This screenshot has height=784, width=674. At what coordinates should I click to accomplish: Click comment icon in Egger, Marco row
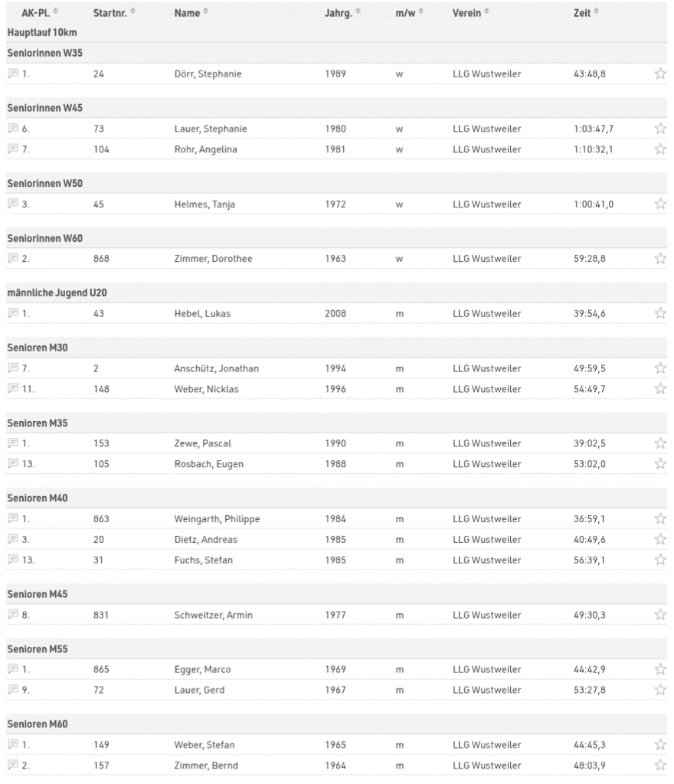point(13,670)
